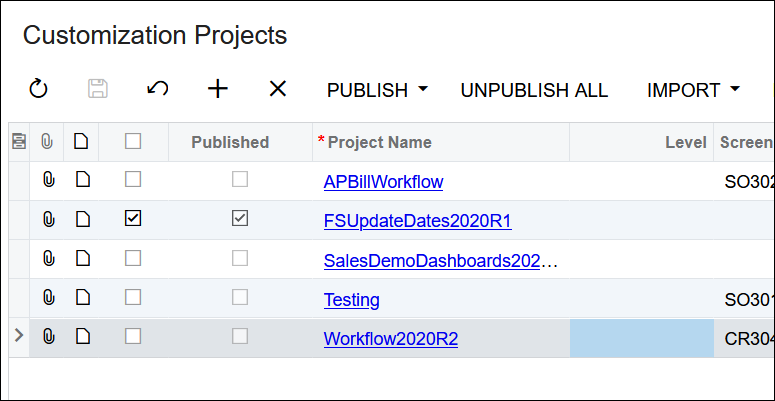Open the SalesDemoDashboards project link
The width and height of the screenshot is (775, 401).
(x=440, y=260)
